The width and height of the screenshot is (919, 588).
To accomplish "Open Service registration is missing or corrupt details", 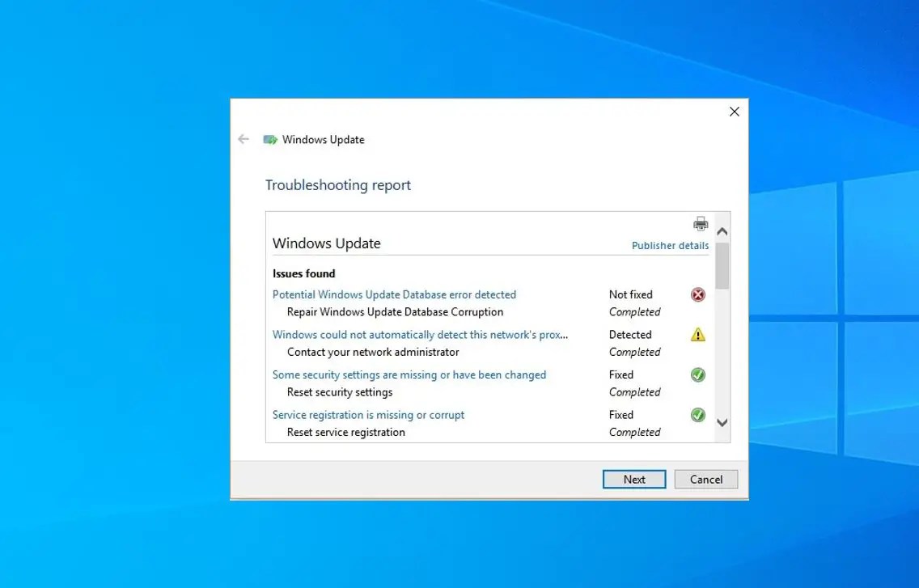I will [368, 415].
